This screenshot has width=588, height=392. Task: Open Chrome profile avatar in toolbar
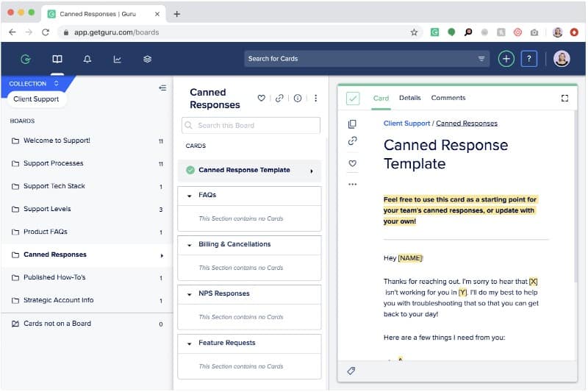557,32
